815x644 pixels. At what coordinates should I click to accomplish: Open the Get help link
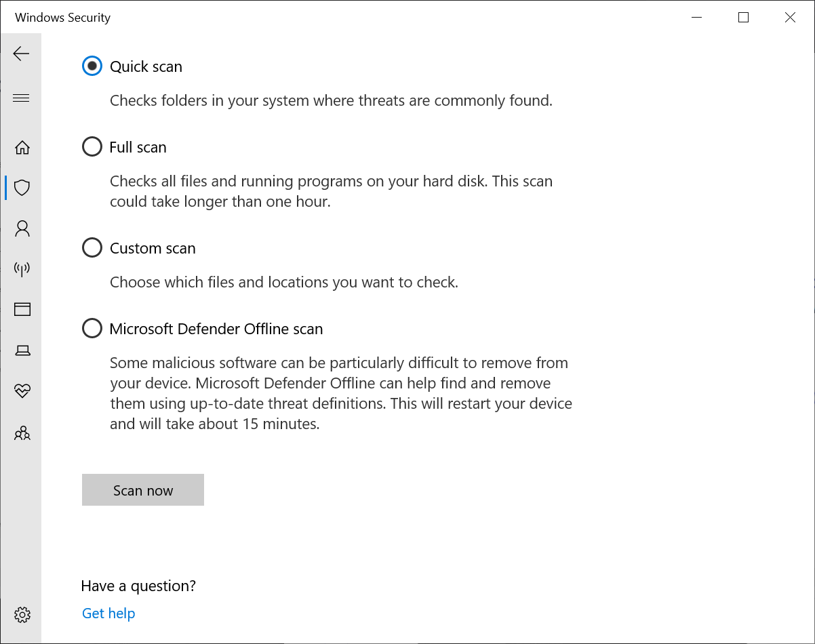(108, 613)
